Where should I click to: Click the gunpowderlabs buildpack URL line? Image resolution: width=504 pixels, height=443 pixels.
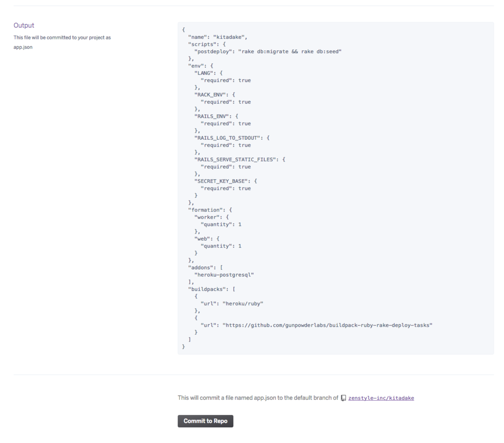pos(316,325)
